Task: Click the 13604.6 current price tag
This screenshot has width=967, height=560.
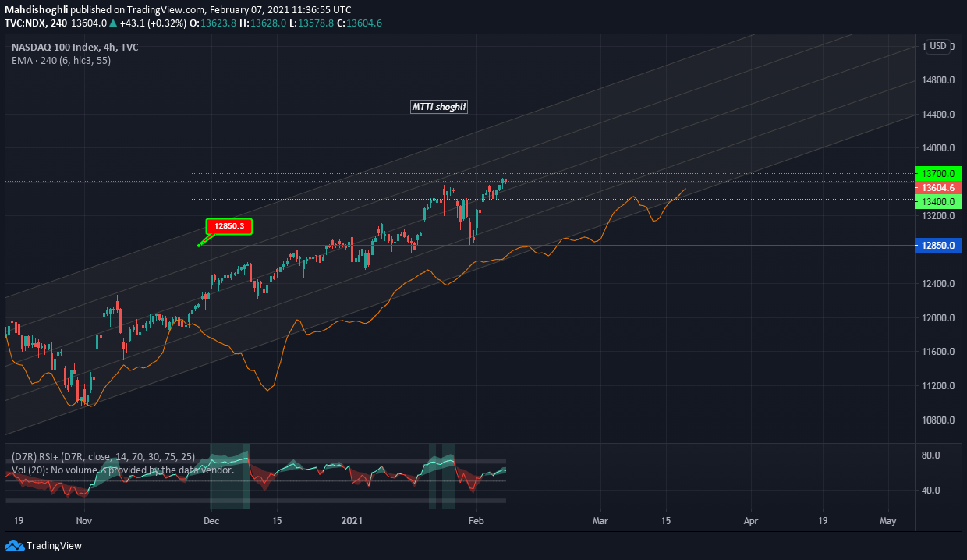Action: click(x=937, y=188)
